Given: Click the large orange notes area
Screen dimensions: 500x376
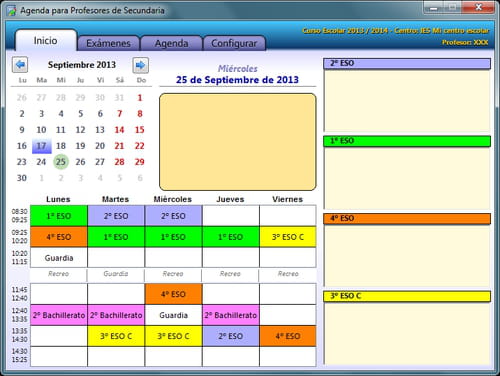Looking at the screenshot, I should [x=238, y=142].
